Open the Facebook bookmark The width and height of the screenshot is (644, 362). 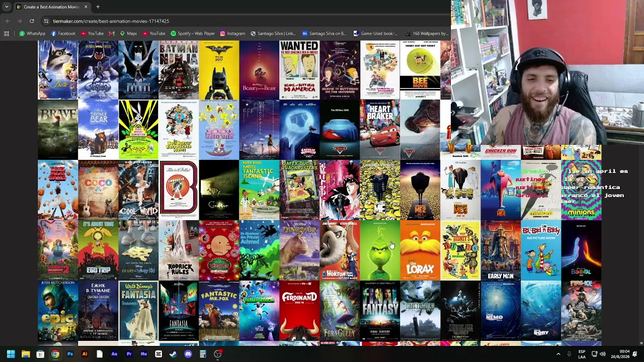[63, 34]
